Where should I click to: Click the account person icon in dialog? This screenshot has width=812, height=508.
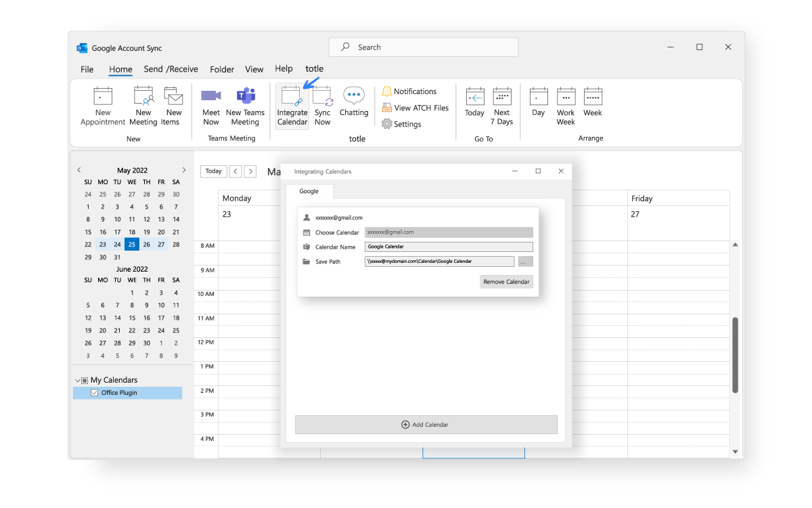pyautogui.click(x=307, y=217)
